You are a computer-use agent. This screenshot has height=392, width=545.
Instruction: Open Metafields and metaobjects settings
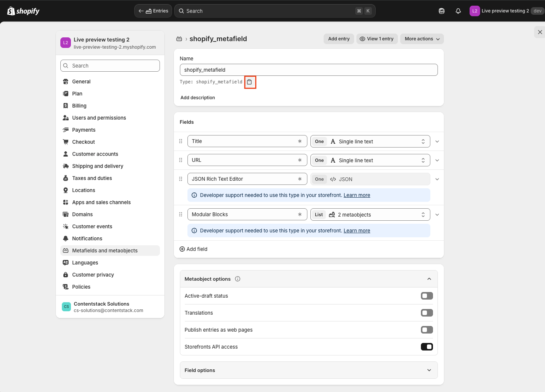(105, 251)
